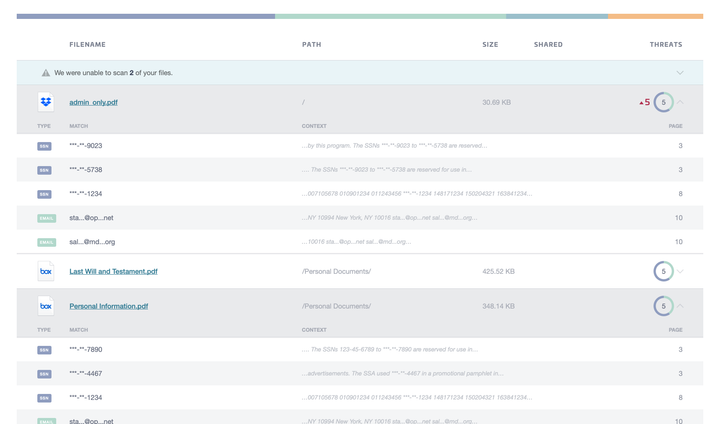Click the SSN badge for ***-**-9023
Image resolution: width=720 pixels, height=424 pixels.
44,146
